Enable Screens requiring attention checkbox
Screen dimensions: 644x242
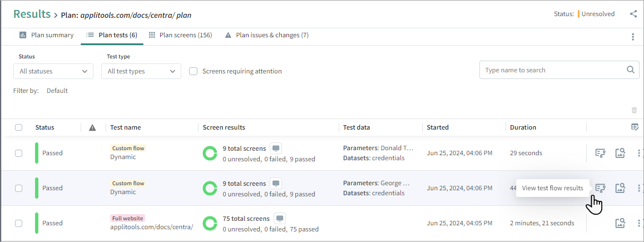(x=194, y=71)
